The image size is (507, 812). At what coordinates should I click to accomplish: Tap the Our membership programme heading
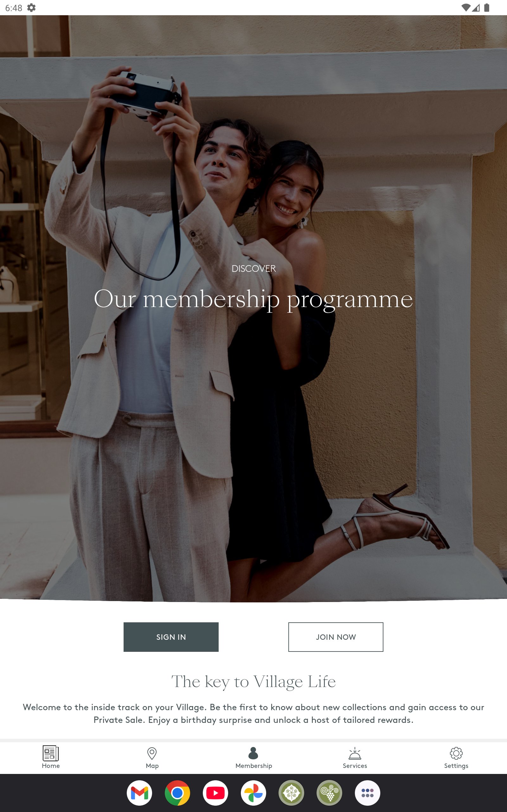(253, 299)
